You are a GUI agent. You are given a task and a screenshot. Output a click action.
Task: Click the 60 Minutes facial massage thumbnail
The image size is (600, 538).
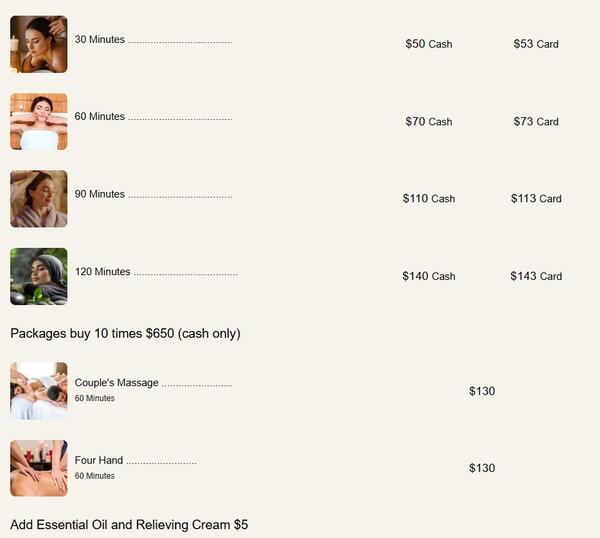38,121
